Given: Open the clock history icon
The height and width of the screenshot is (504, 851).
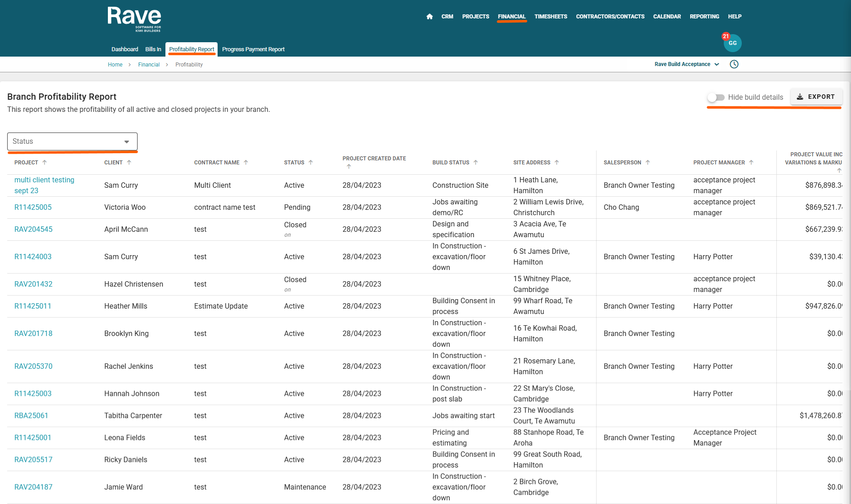Looking at the screenshot, I should tap(734, 64).
